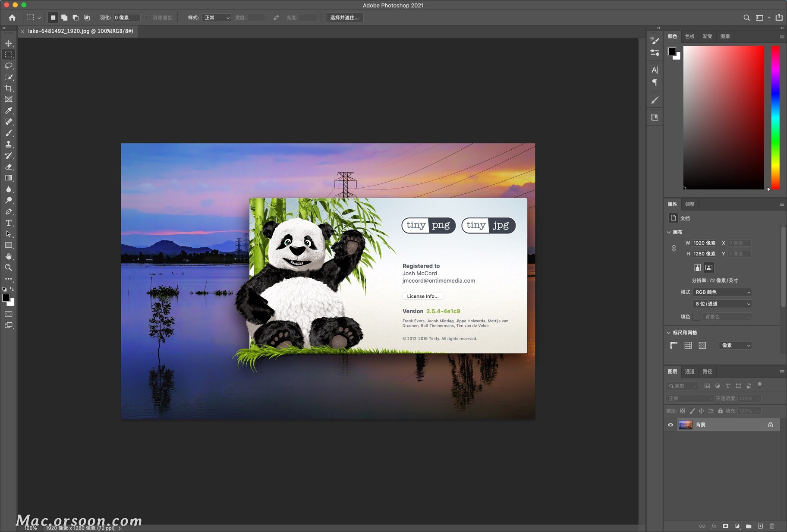Select the Dodge tool
This screenshot has height=532, width=787.
click(x=9, y=200)
